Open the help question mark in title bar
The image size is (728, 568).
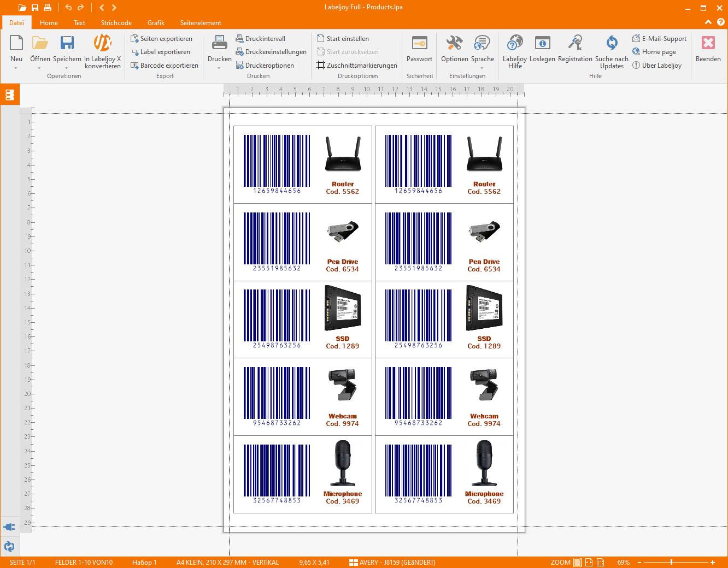720,22
